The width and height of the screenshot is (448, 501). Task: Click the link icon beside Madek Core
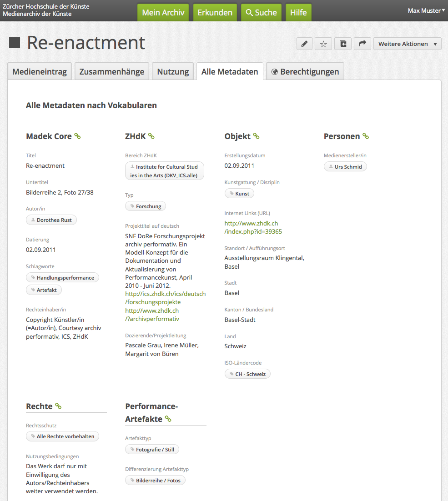(77, 136)
